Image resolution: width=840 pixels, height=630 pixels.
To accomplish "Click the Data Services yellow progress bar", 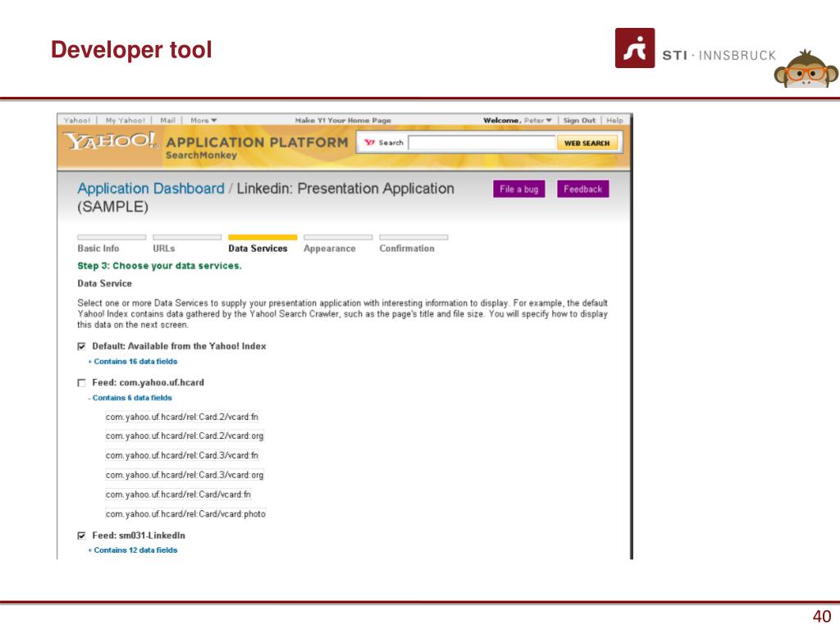I will tap(262, 237).
